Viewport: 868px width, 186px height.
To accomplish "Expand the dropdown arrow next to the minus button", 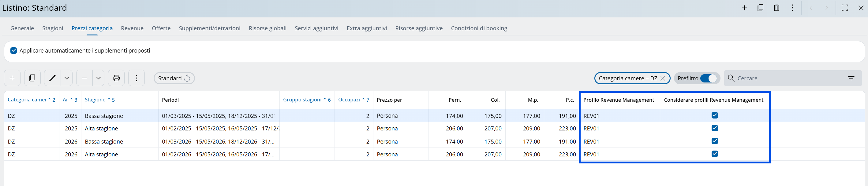I will 98,78.
